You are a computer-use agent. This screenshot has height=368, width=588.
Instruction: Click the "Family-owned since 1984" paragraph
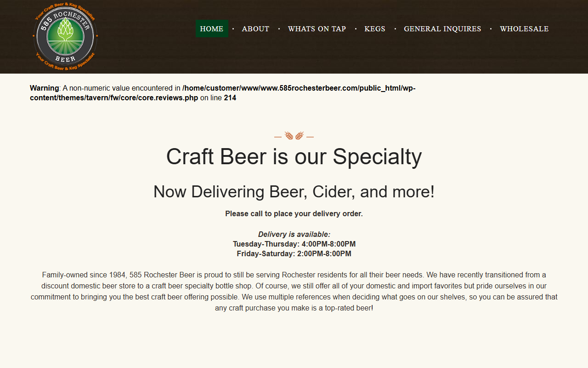(x=294, y=292)
